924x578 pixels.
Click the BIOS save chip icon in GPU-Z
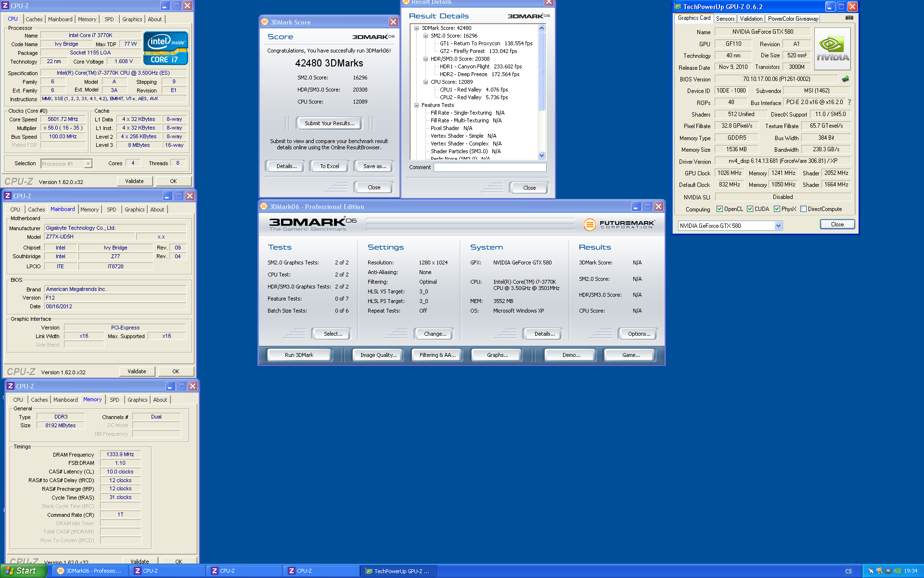pyautogui.click(x=846, y=79)
